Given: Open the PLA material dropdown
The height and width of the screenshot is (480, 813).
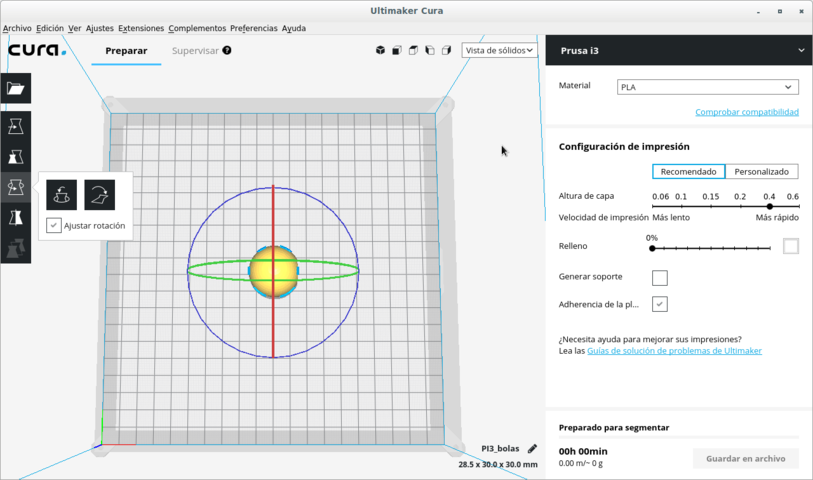Looking at the screenshot, I should tap(708, 87).
